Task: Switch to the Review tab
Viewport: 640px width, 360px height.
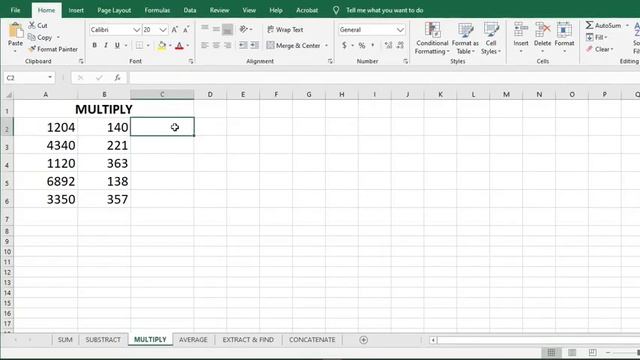Action: coord(220,10)
